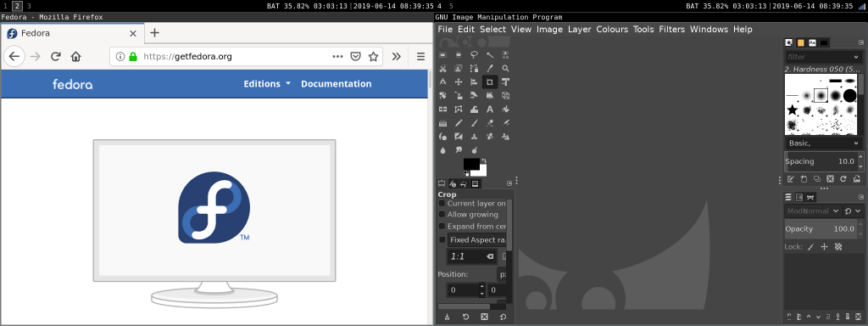The width and height of the screenshot is (868, 326).
Task: Select the Flip tool
Action: [x=442, y=110]
